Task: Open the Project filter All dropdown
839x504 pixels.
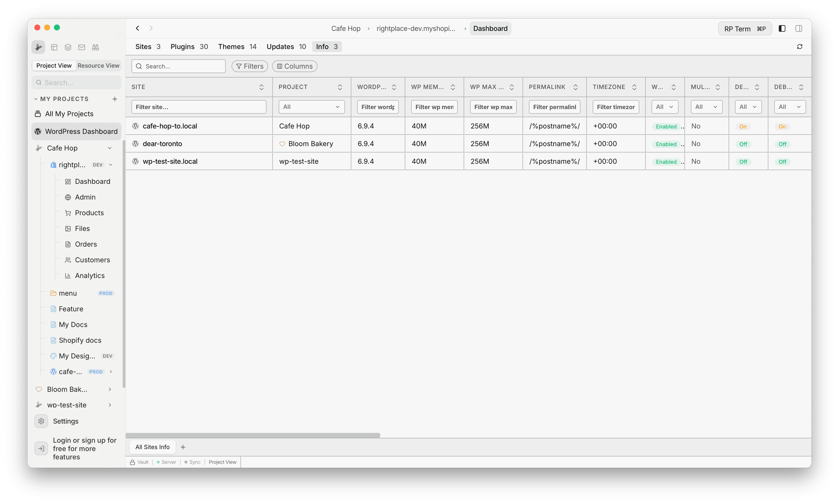Action: 311,107
